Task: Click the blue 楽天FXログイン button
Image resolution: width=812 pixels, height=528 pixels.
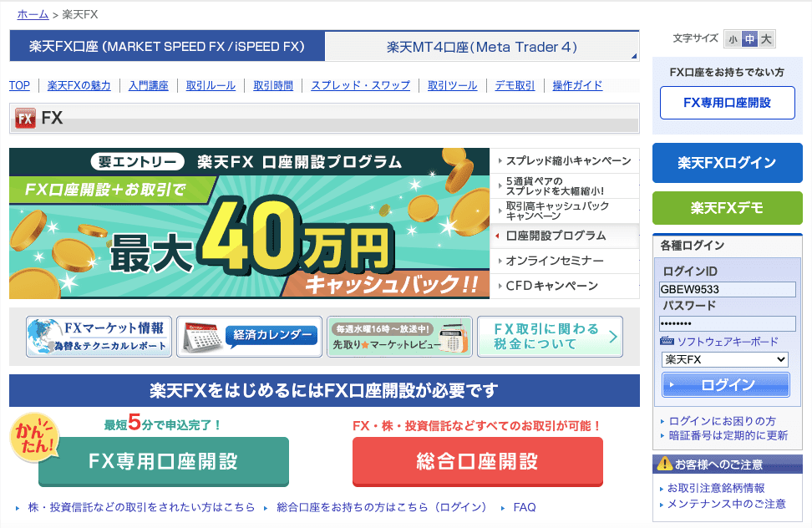Action: (727, 163)
